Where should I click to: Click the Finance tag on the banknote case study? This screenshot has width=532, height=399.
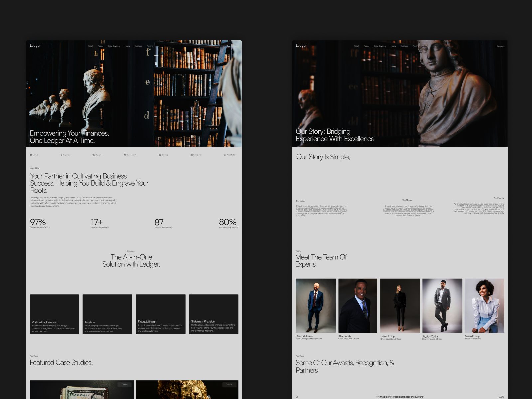point(125,385)
